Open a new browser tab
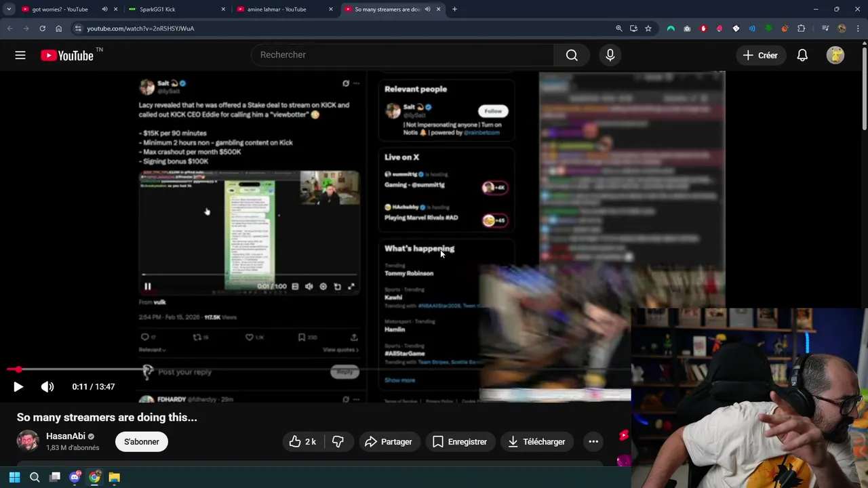868x488 pixels. tap(454, 9)
